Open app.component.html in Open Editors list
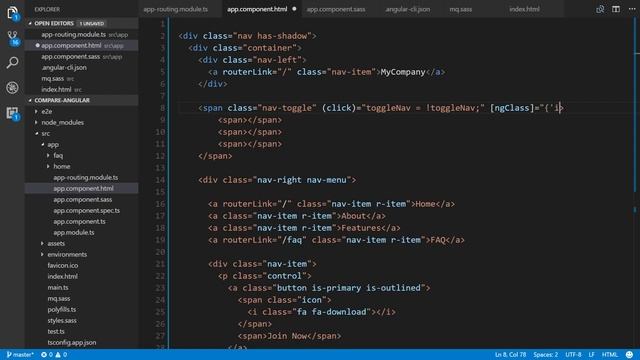This screenshot has width=640, height=360. tap(82, 46)
